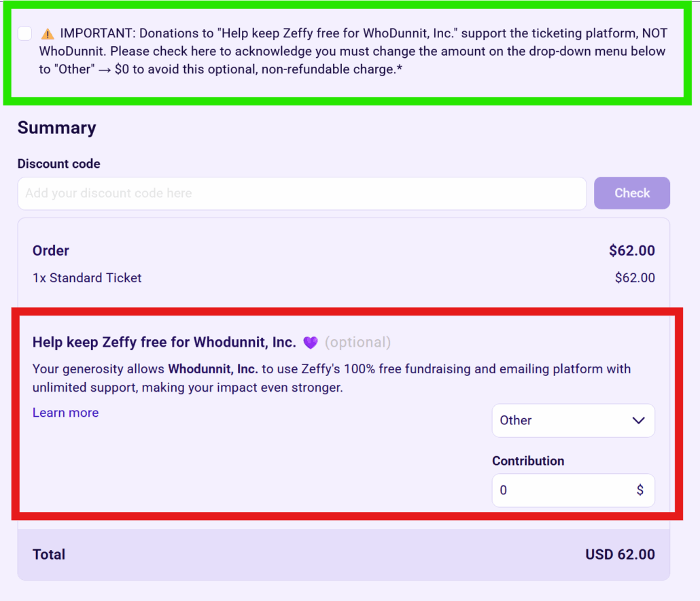Viewport: 700px width, 601px height.
Task: Click the orange warning triangle icon
Action: point(48,33)
